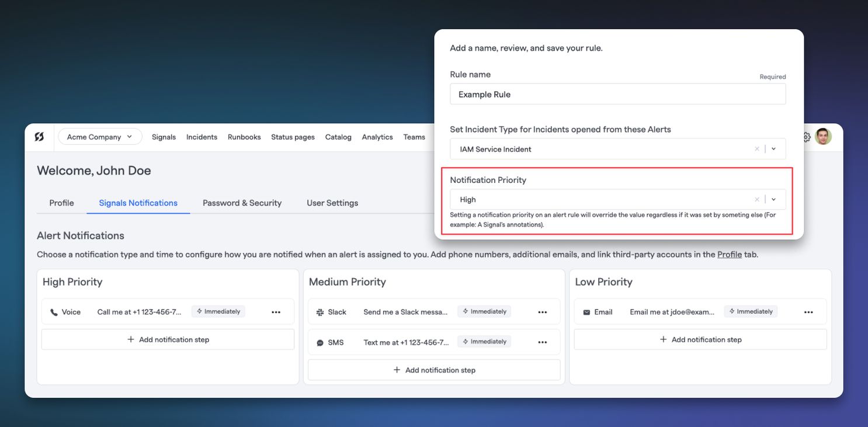Click 'Text me at +1 123-456-7...' text

pos(406,342)
